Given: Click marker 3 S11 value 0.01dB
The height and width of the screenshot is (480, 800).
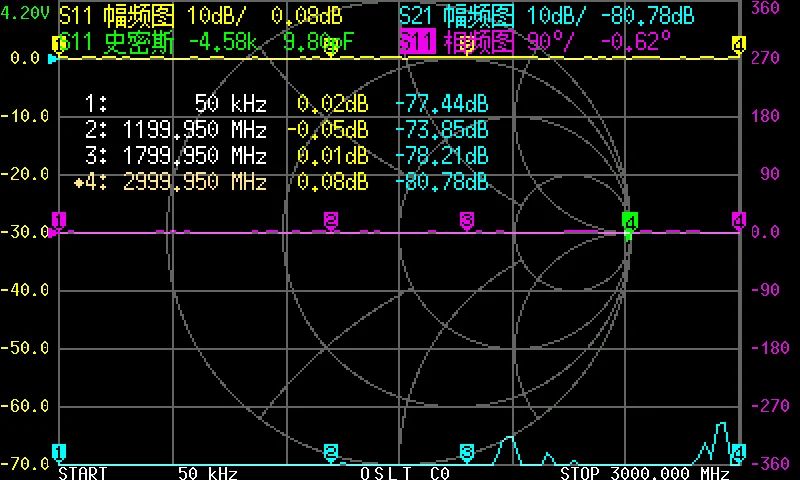Looking at the screenshot, I should point(333,156).
